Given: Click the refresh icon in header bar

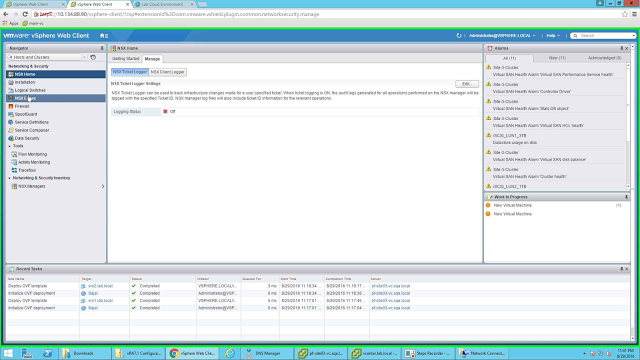Looking at the screenshot, I should pyautogui.click(x=459, y=36).
